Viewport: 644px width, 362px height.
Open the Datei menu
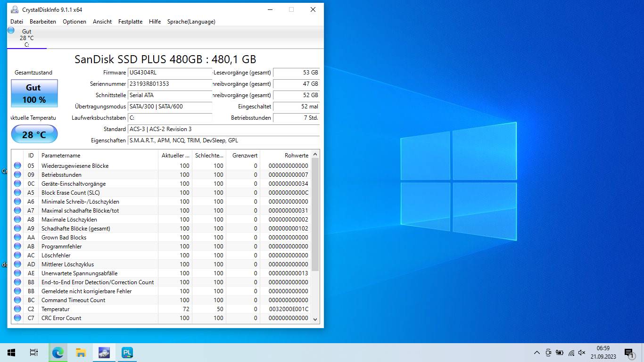click(17, 22)
